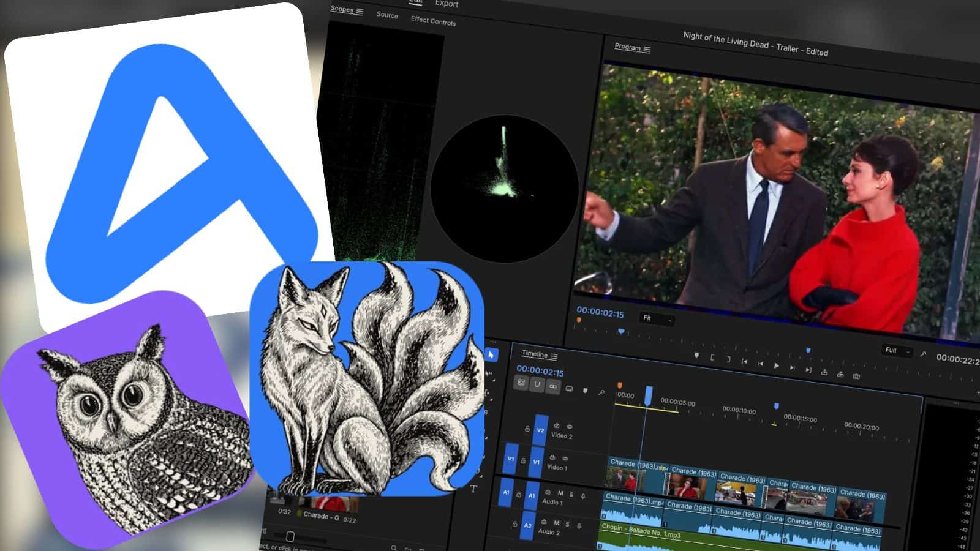Click the A2 track target button
The width and height of the screenshot is (980, 551).
point(527,525)
